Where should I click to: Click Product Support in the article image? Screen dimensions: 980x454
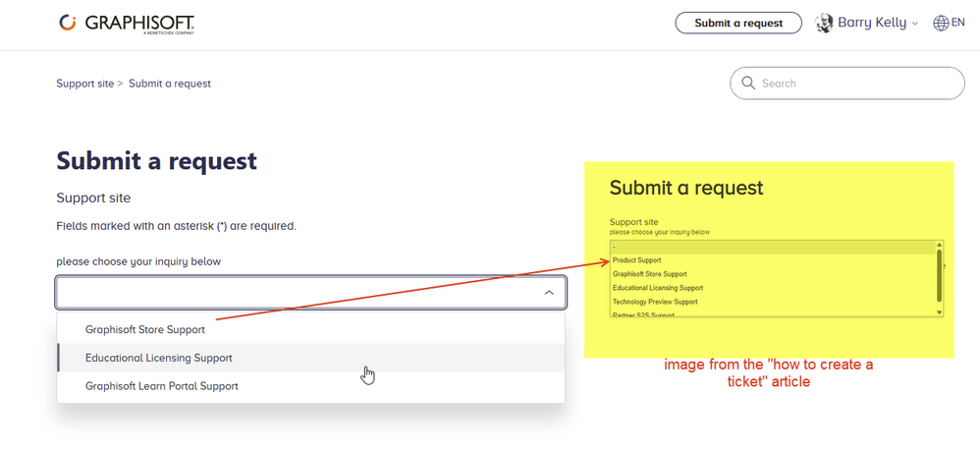[x=637, y=260]
